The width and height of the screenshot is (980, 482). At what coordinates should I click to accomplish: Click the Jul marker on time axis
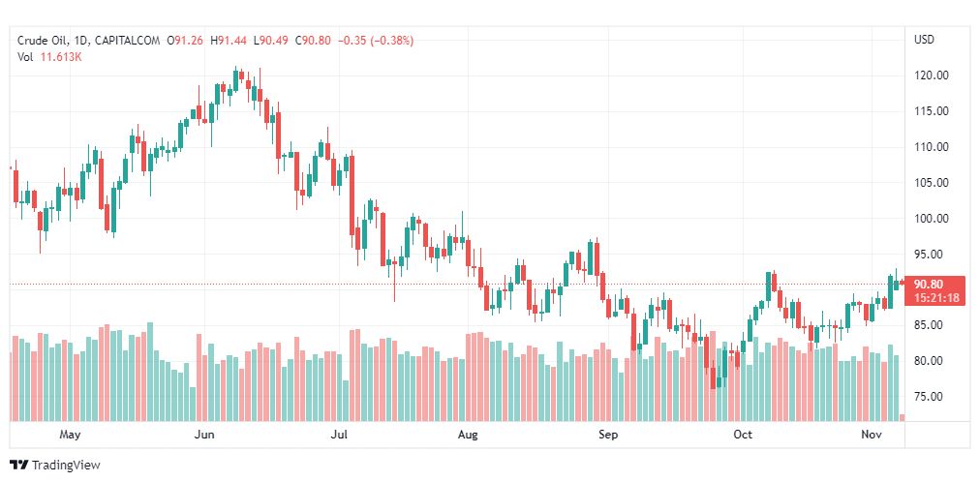339,436
